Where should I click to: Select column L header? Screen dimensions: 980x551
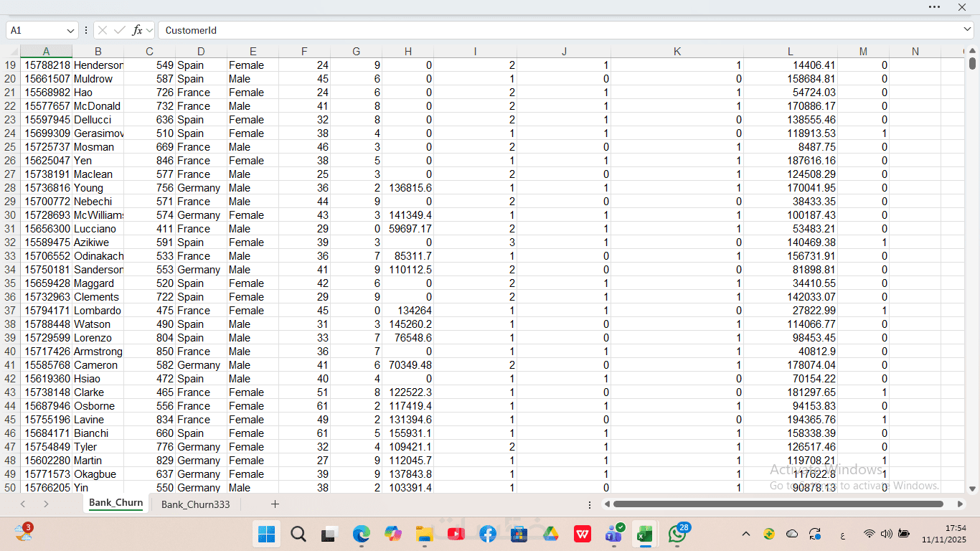[x=791, y=52]
